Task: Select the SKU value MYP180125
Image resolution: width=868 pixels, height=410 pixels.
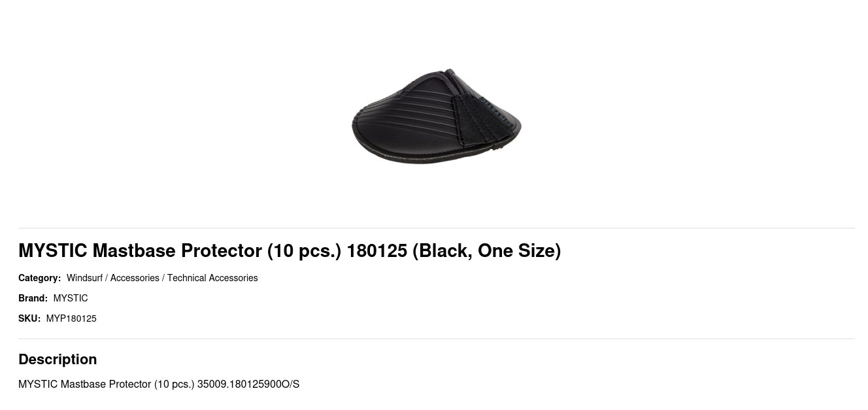Action: [x=71, y=318]
